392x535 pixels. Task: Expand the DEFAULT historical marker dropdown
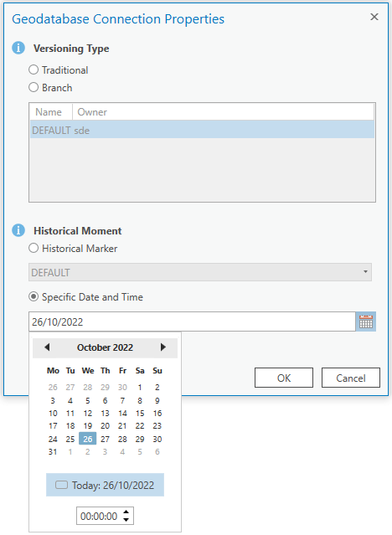click(x=200, y=272)
